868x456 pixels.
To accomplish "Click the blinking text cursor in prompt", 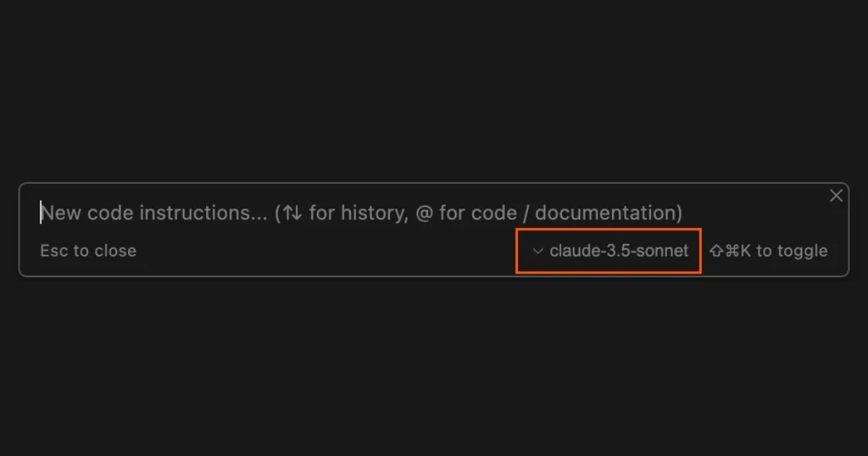I will pos(41,212).
